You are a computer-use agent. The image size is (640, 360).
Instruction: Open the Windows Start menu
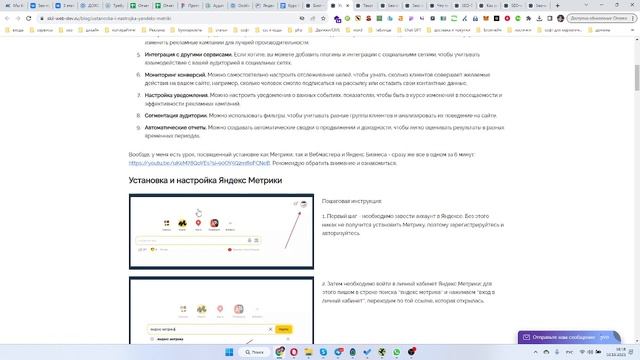point(229,352)
